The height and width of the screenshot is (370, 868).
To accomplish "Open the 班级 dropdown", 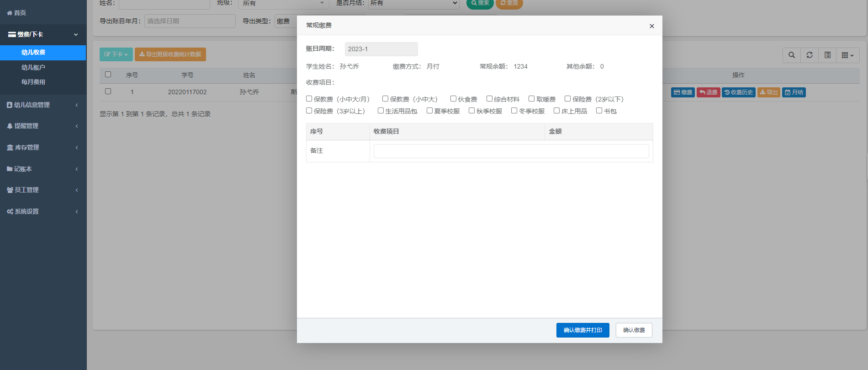I will coord(284,3).
